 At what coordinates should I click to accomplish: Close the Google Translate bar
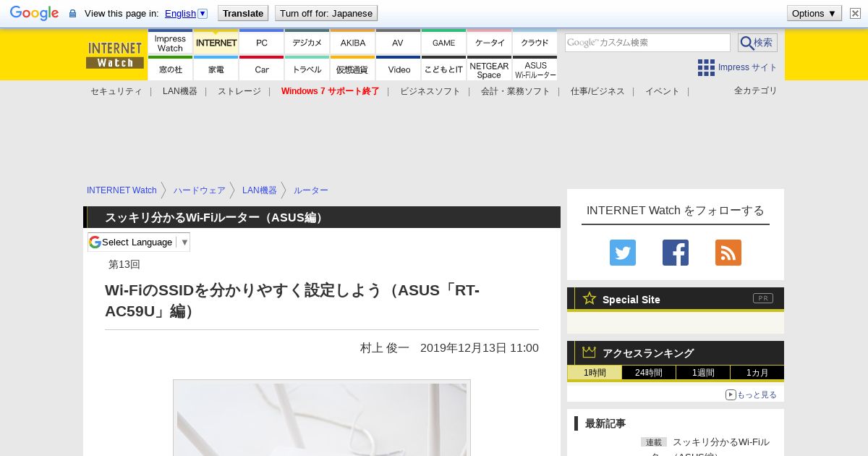point(855,13)
